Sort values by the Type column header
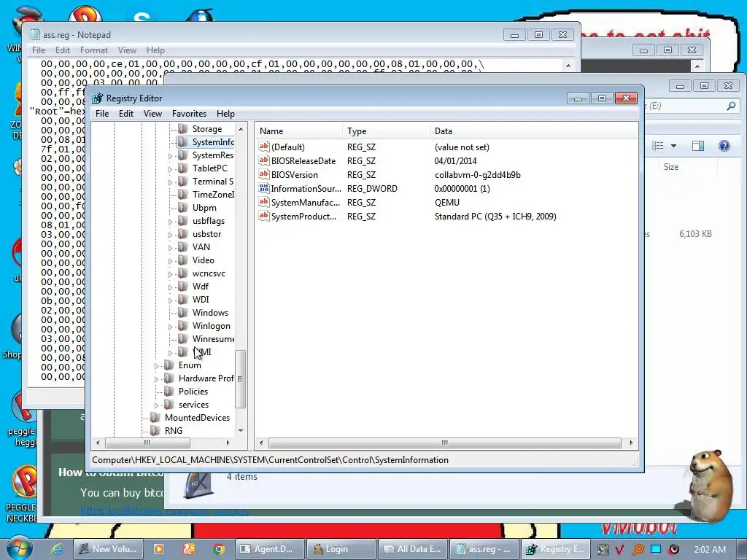747x560 pixels. point(386,131)
